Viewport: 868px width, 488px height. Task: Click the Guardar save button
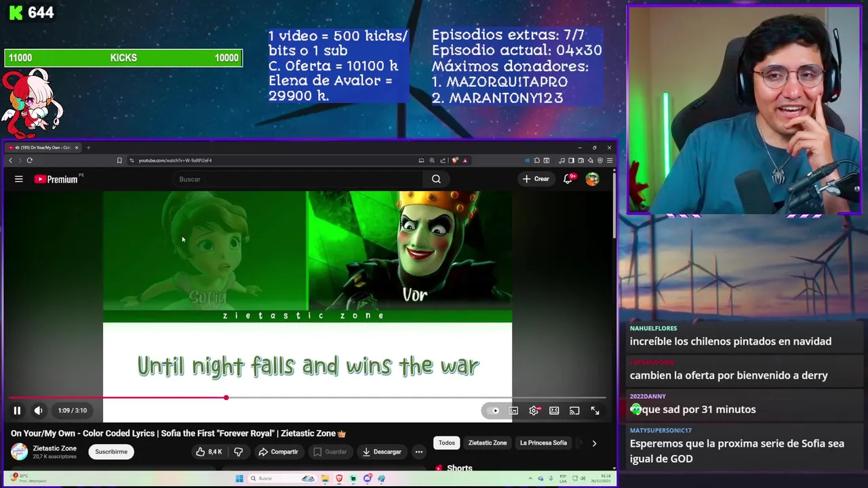(330, 451)
